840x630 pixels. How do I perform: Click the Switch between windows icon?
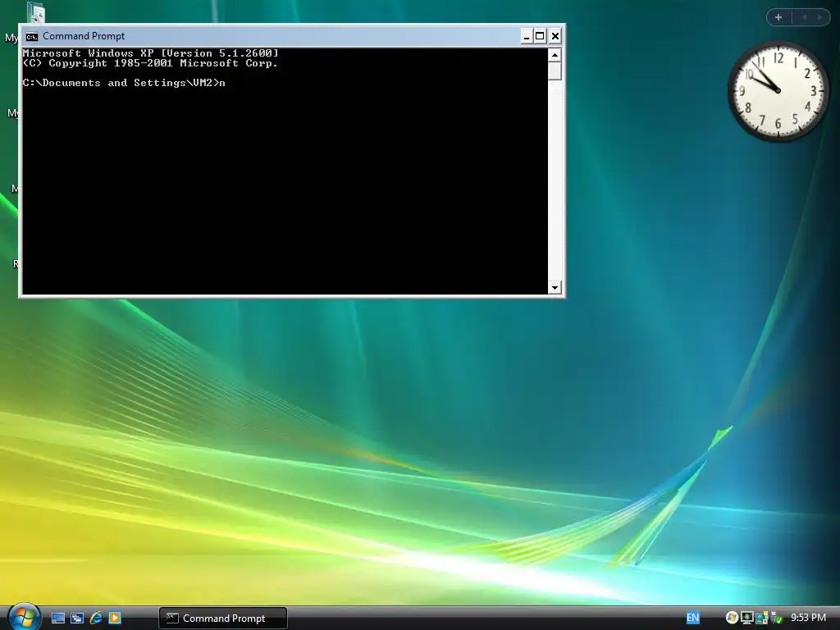[77, 619]
